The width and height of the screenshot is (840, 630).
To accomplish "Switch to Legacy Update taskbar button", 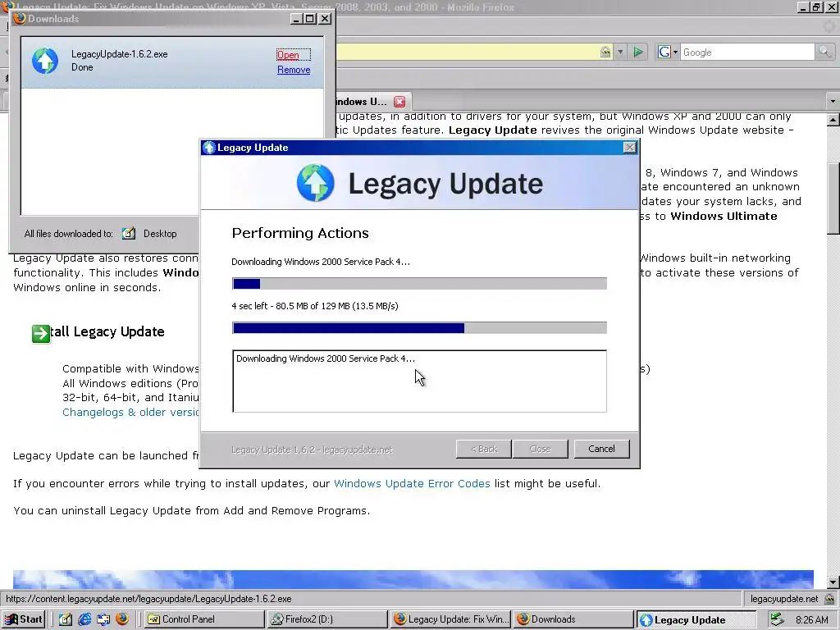I will pyautogui.click(x=696, y=620).
